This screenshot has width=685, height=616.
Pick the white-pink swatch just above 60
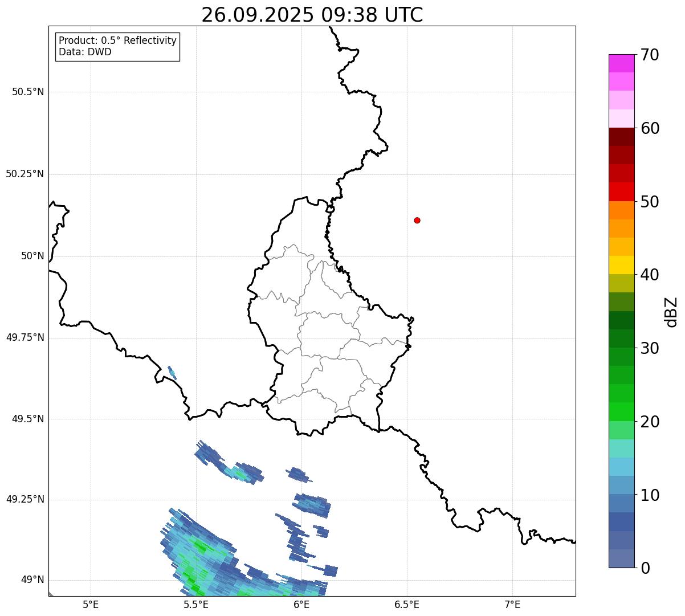pyautogui.click(x=621, y=119)
